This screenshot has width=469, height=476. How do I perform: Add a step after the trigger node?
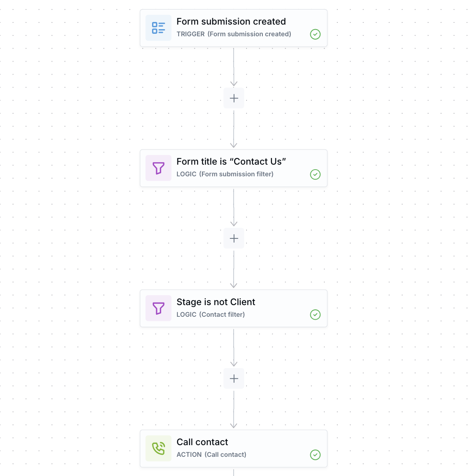coord(234,98)
